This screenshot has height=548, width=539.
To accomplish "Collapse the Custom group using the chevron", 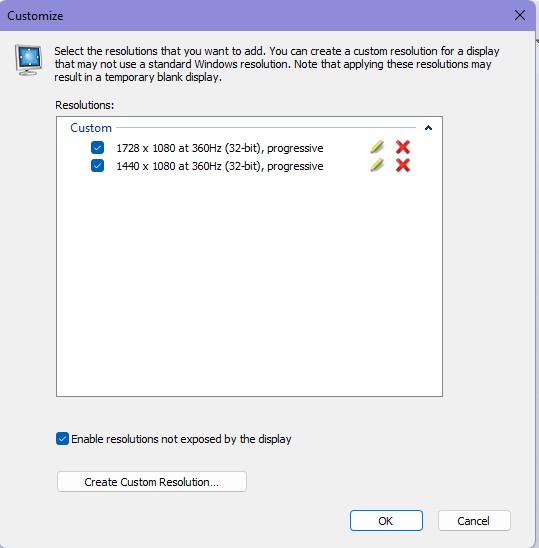I will 428,128.
